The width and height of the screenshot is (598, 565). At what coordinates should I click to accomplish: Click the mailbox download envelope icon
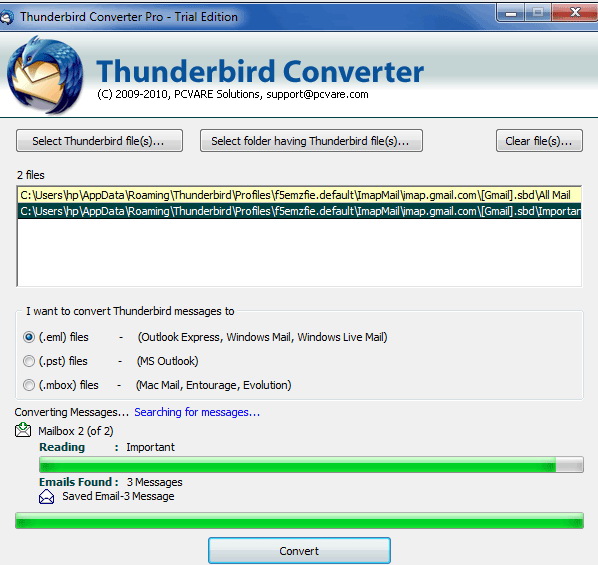point(23,430)
